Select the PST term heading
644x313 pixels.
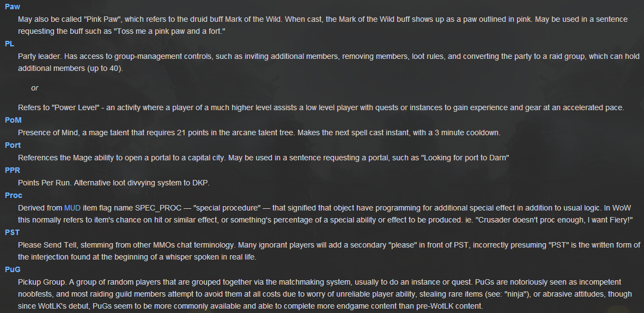pyautogui.click(x=13, y=232)
